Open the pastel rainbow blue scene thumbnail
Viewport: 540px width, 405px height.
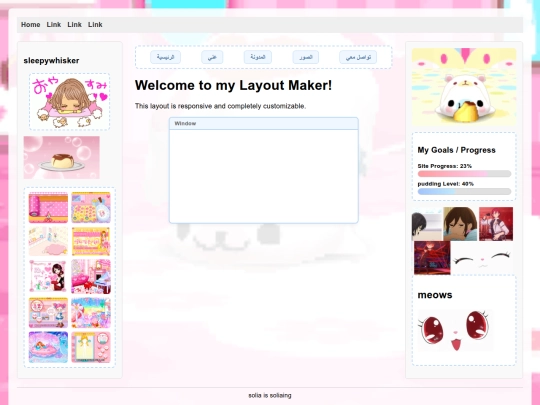(x=91, y=313)
